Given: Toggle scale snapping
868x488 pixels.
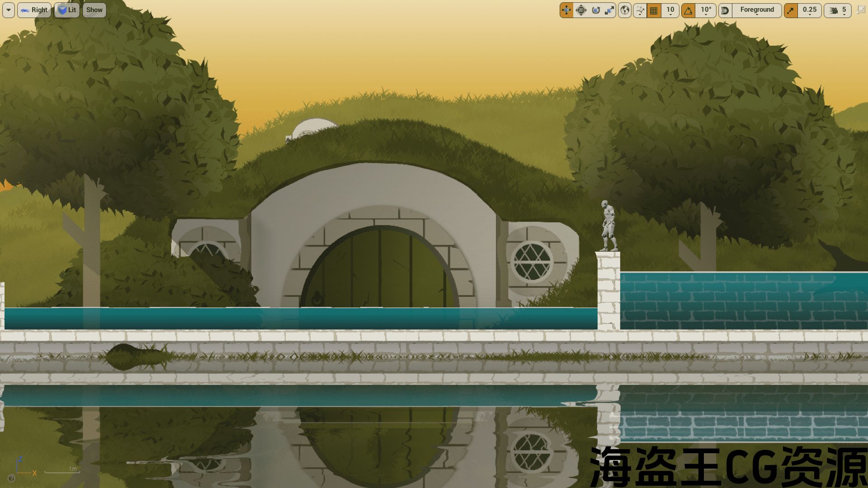Looking at the screenshot, I should tap(791, 10).
